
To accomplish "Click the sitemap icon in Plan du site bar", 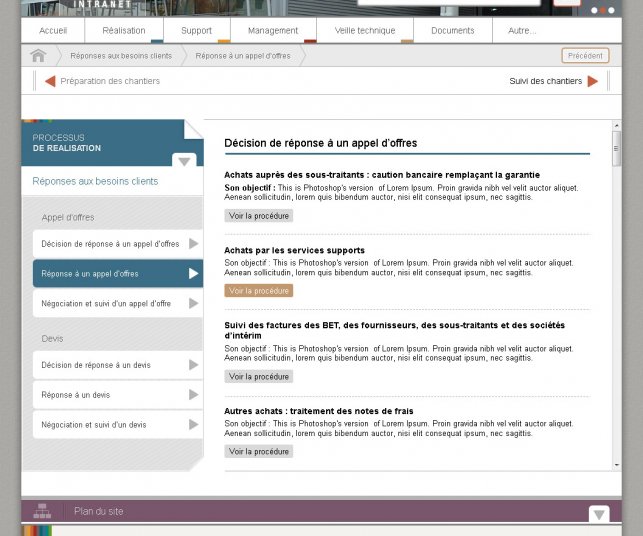I will click(42, 511).
